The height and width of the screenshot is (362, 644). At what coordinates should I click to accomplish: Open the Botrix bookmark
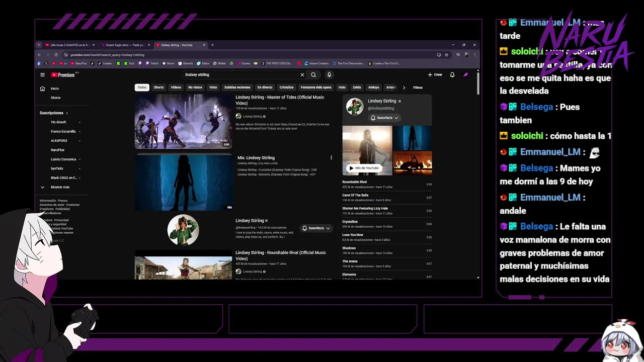(168, 63)
